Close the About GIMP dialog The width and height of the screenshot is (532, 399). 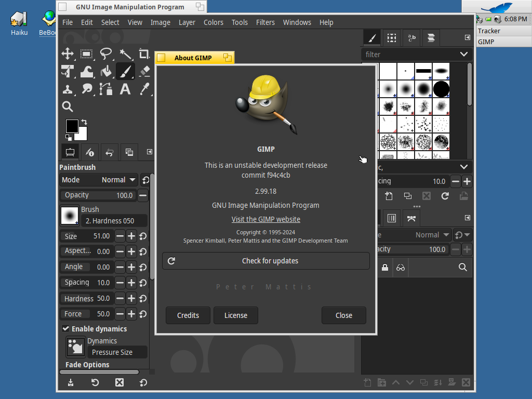(344, 315)
